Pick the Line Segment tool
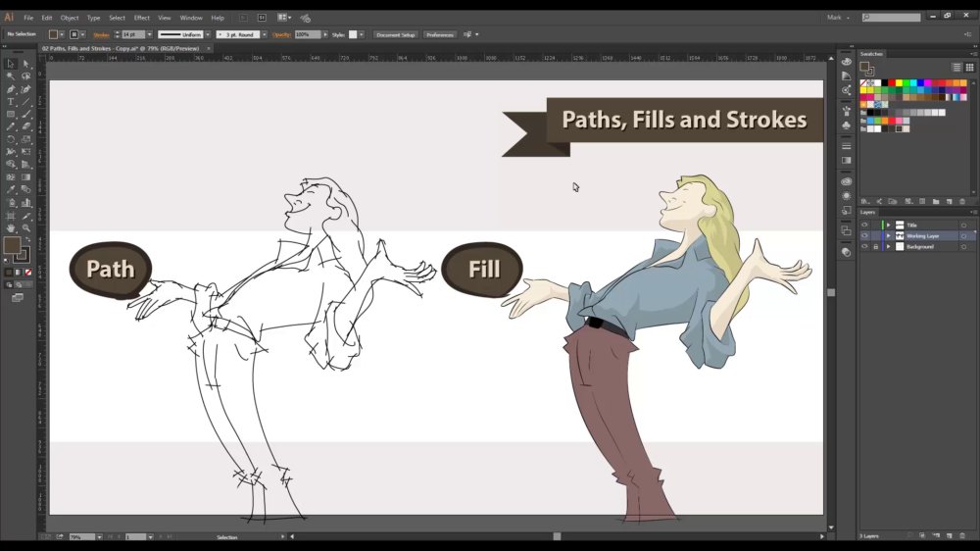Image resolution: width=980 pixels, height=551 pixels. (26, 102)
